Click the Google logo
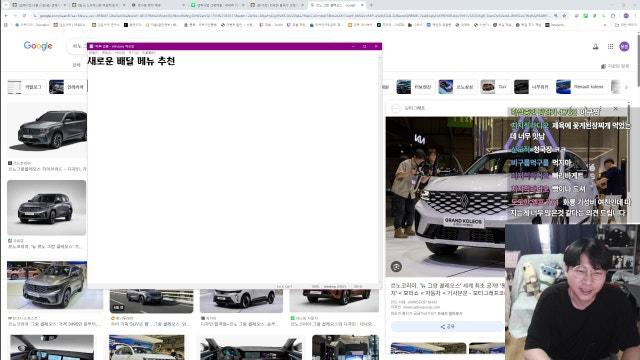Image resolution: width=640 pixels, height=360 pixels. [x=38, y=46]
